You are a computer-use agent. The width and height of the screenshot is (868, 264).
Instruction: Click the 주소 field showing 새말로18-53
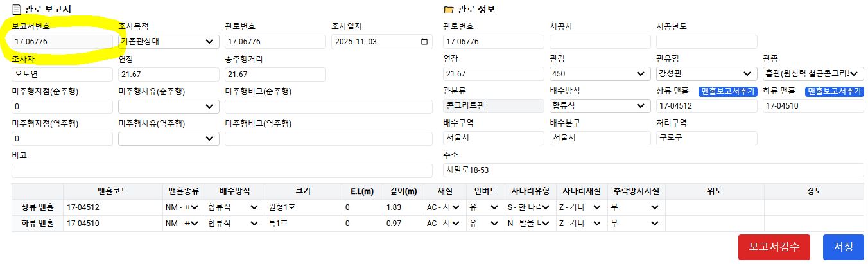(x=653, y=170)
